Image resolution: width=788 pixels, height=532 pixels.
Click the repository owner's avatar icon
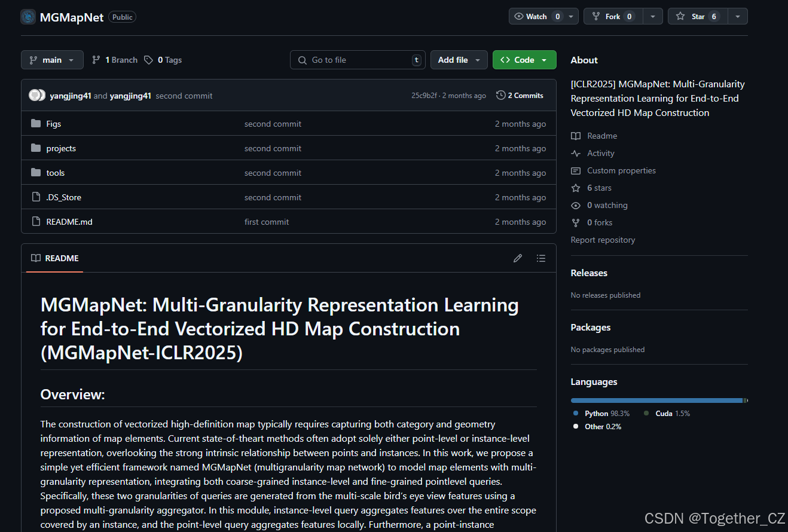coord(28,17)
